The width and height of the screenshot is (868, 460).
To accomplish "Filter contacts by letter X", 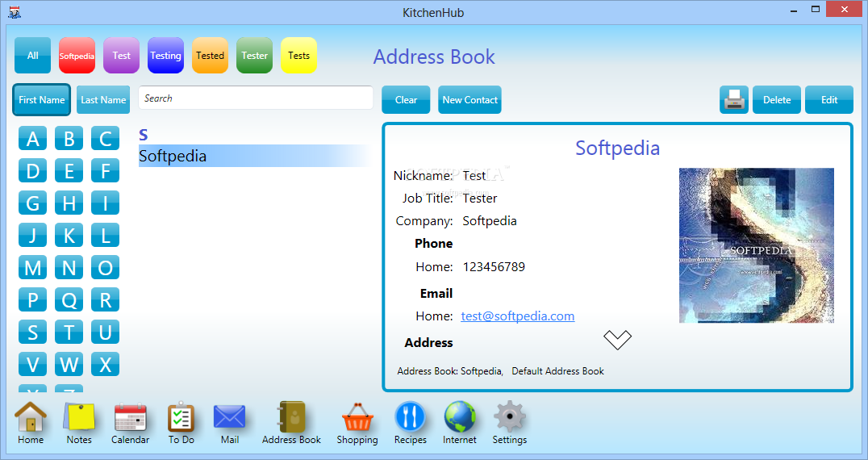I will click(105, 364).
